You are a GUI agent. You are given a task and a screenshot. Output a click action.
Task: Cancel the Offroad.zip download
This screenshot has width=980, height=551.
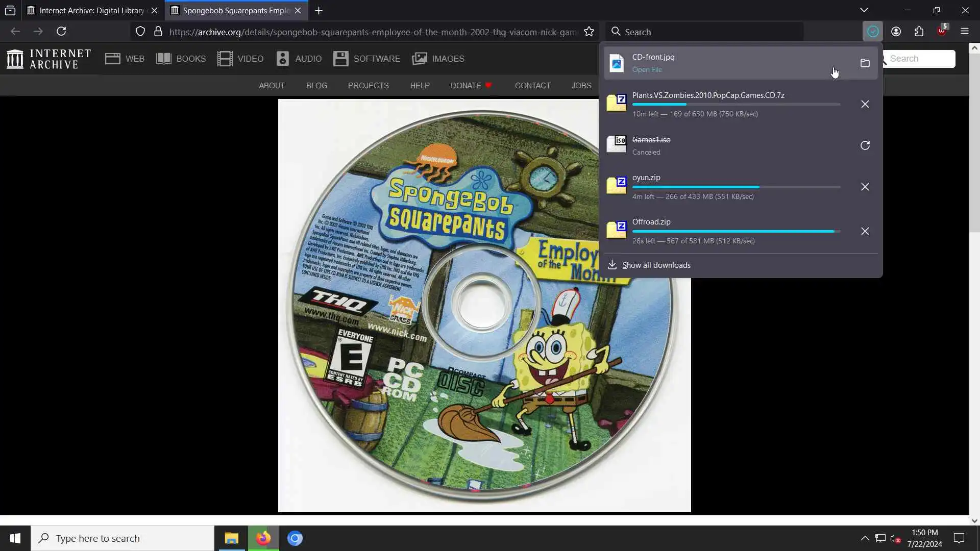pyautogui.click(x=865, y=231)
